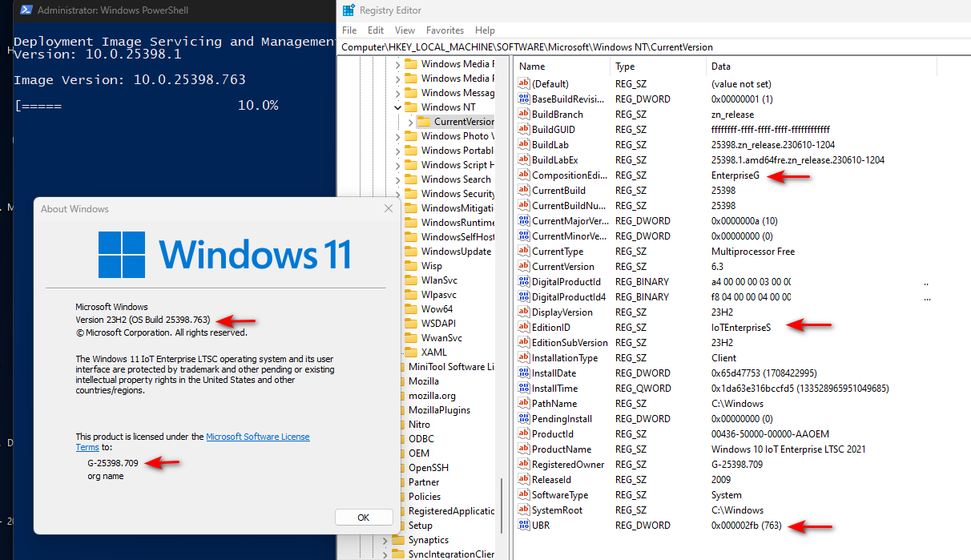Select the Windows Search folder icon
The width and height of the screenshot is (971, 560).
tap(411, 179)
